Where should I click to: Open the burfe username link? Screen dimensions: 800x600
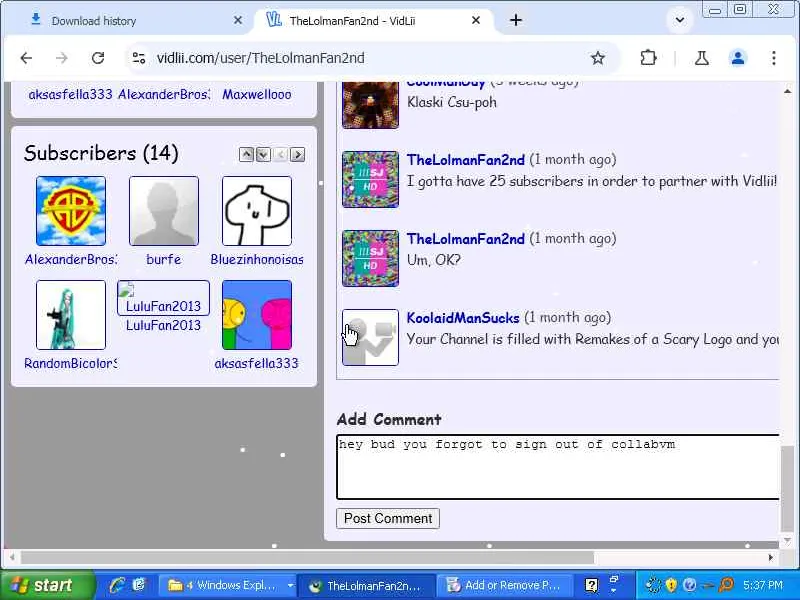(x=164, y=259)
